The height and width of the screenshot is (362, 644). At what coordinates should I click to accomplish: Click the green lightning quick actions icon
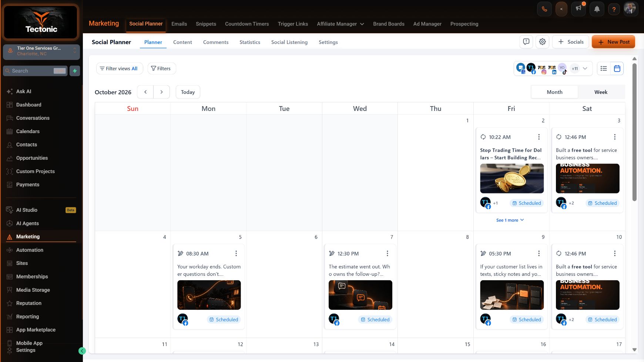[75, 71]
